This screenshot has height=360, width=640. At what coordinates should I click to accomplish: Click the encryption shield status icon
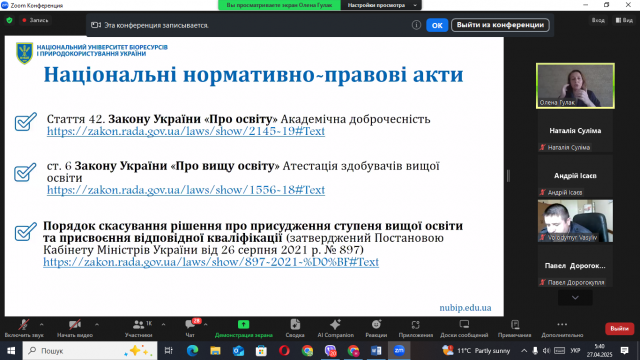click(x=9, y=20)
